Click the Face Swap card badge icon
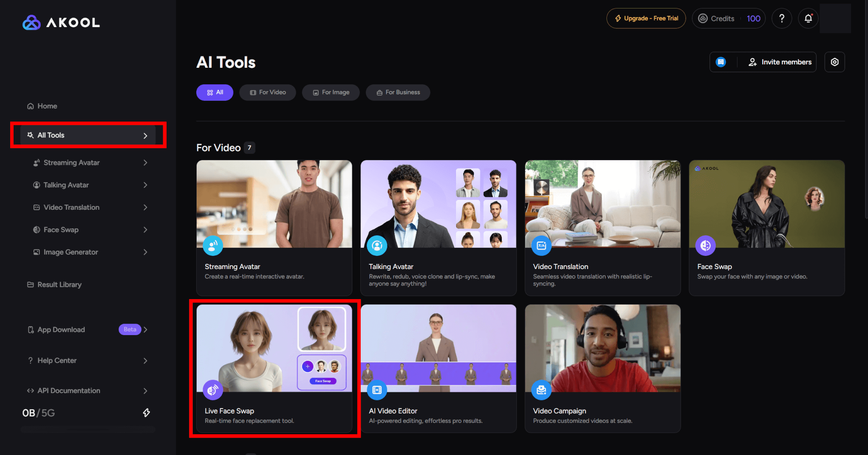This screenshot has width=868, height=455. tap(705, 246)
